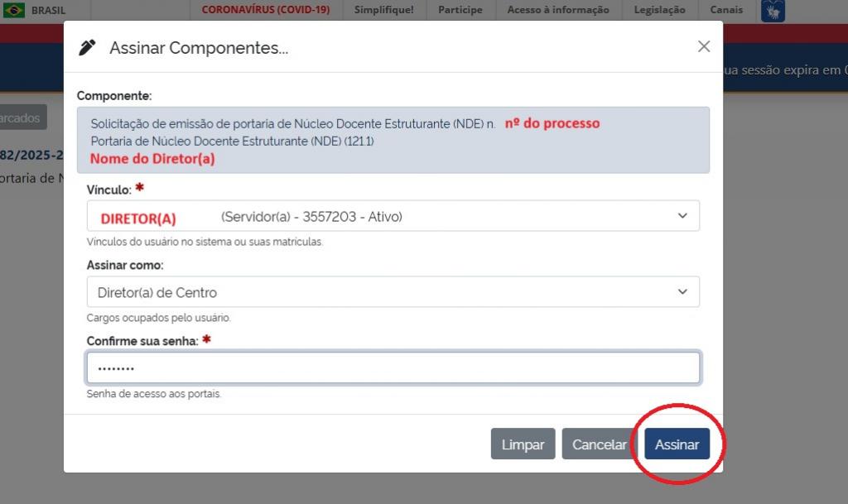Close the Assinar Componentes dialog with X
The image size is (848, 504).
[x=704, y=46]
